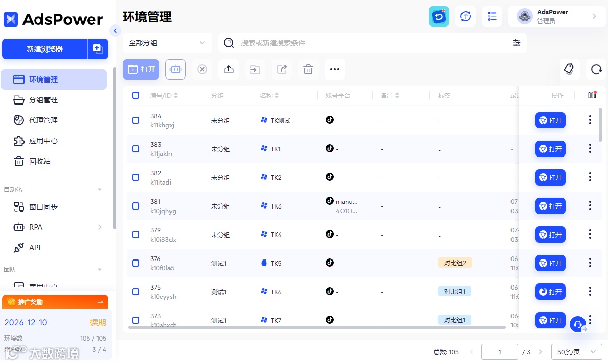Click the delete trash toolbar icon

pyautogui.click(x=308, y=69)
